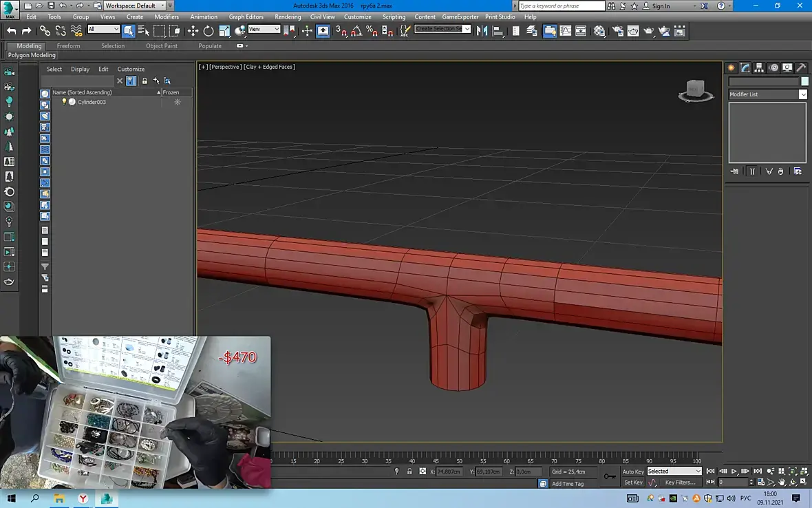Select Cylinder003 in scene explorer

click(x=92, y=102)
